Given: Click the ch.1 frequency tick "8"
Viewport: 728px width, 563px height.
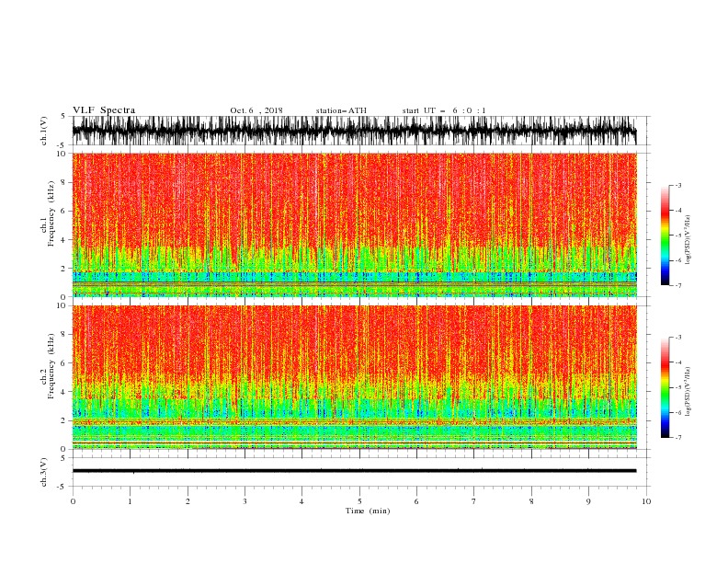Looking at the screenshot, I should (63, 182).
